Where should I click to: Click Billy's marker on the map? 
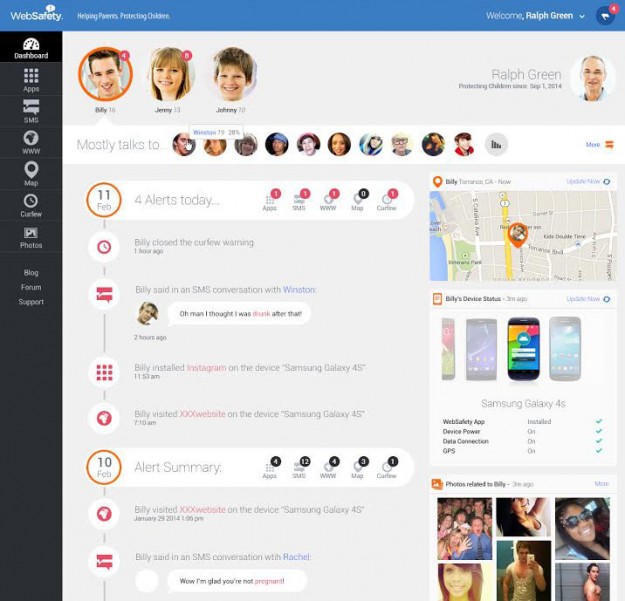pos(517,234)
